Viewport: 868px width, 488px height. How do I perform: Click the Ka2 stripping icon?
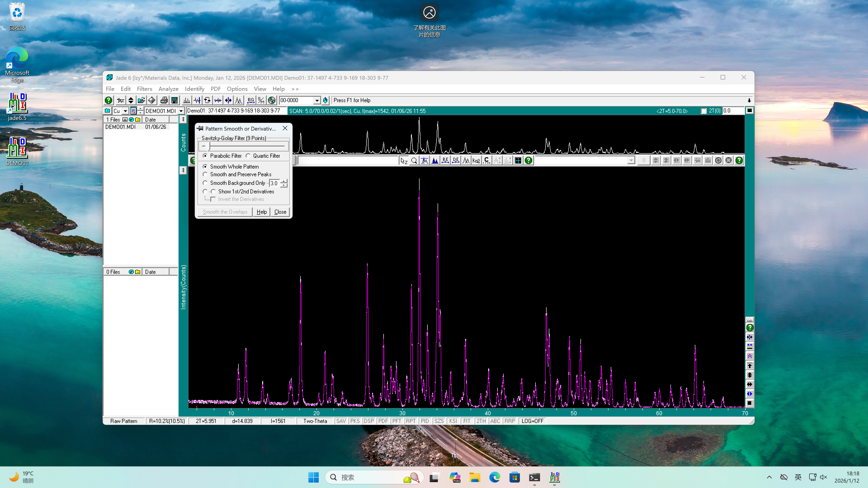[476, 161]
